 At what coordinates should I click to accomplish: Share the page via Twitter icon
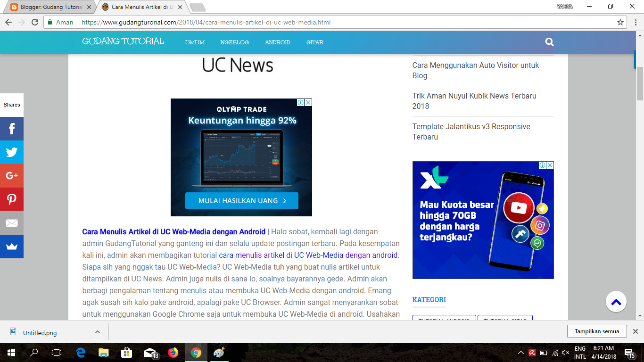pyautogui.click(x=12, y=152)
